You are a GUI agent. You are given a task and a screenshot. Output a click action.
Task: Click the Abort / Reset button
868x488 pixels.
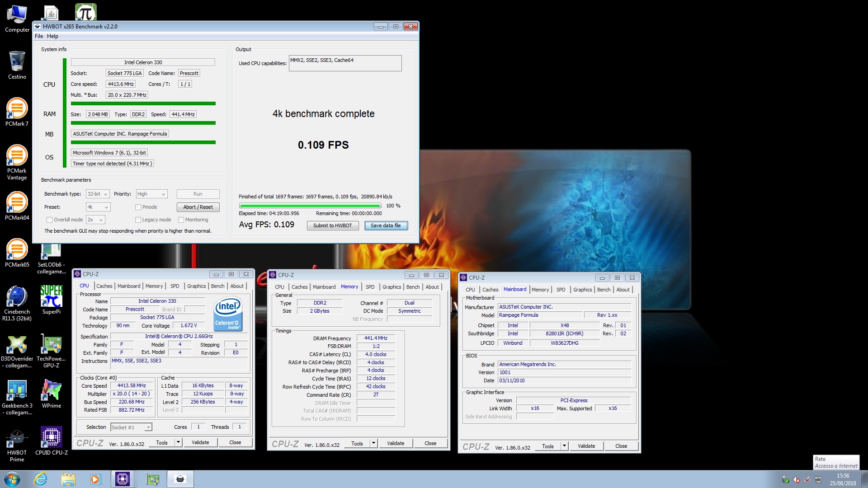pos(198,207)
